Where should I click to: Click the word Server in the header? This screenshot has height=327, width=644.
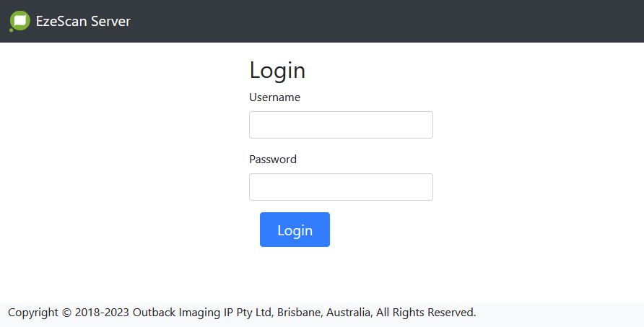pos(111,21)
